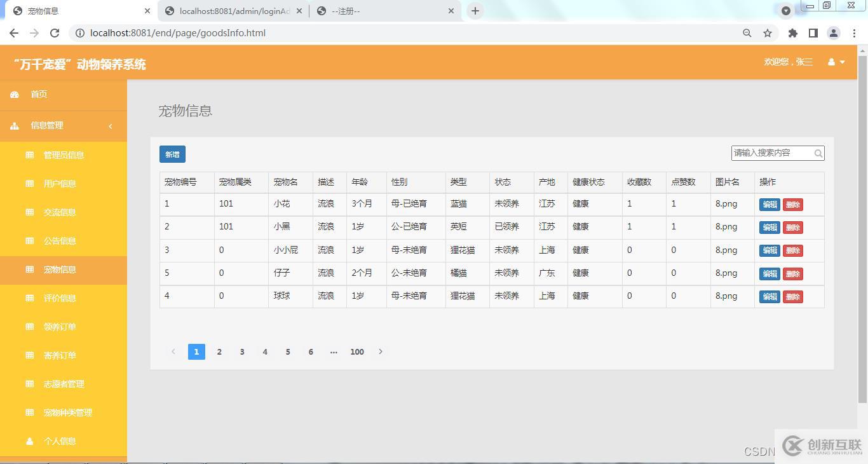This screenshot has height=464, width=868.
Task: Click the table icon beside 交流信息
Action: click(30, 212)
